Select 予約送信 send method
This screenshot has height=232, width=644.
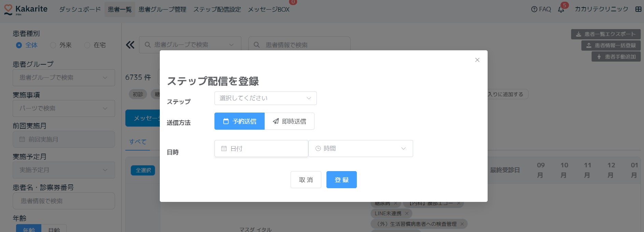click(x=239, y=121)
